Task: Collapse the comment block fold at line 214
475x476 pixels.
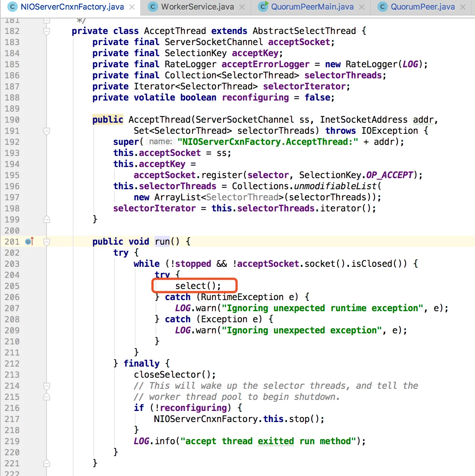Action: [x=47, y=386]
